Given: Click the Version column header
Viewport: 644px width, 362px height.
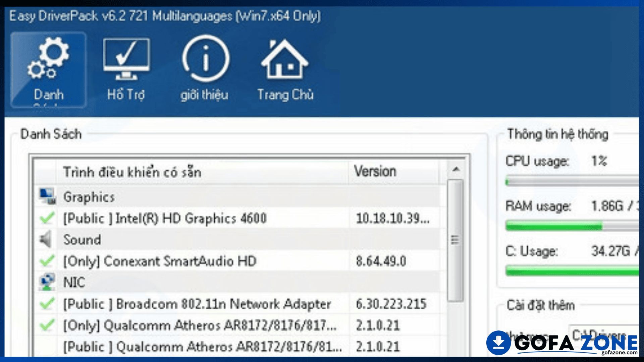Looking at the screenshot, I should [x=394, y=172].
